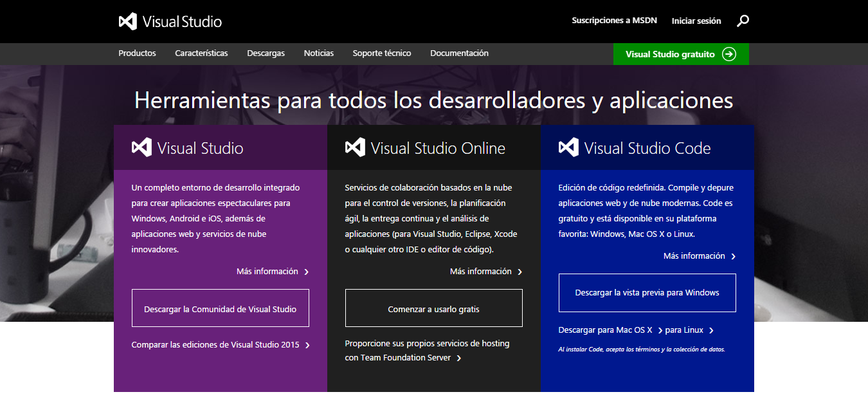The image size is (868, 401).
Task: Click the Visual Studio logo in header
Action: (x=170, y=21)
